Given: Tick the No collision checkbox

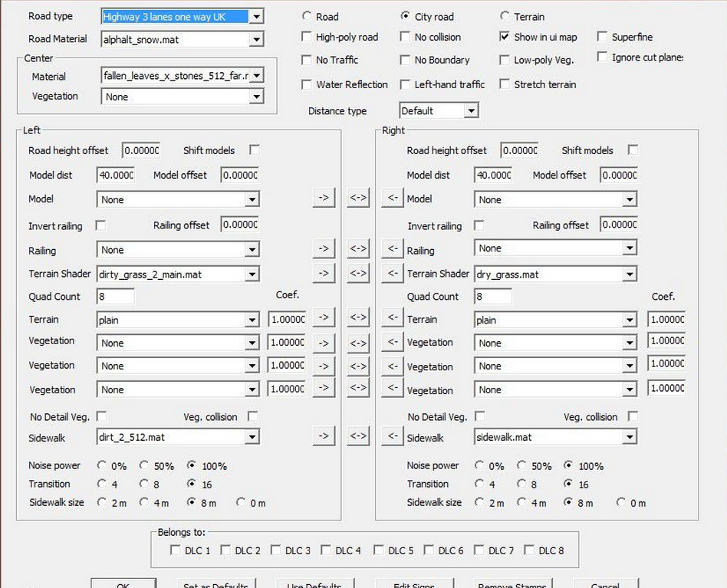Looking at the screenshot, I should point(405,37).
